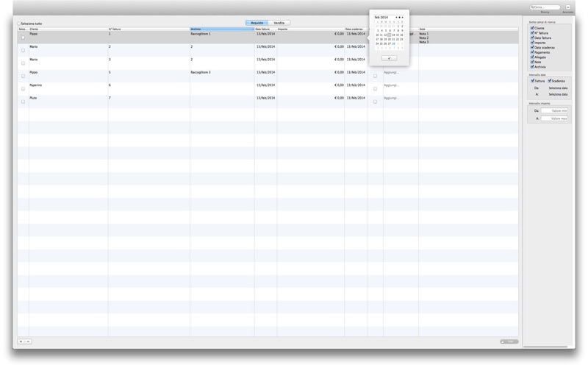Open Seleziona data for the Da start date
588x368 pixels.
(558, 88)
